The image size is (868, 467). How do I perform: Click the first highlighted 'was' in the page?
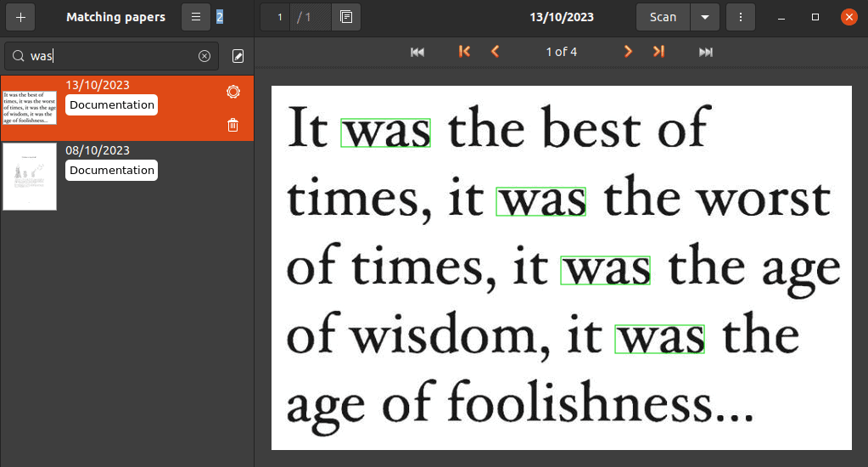click(385, 133)
